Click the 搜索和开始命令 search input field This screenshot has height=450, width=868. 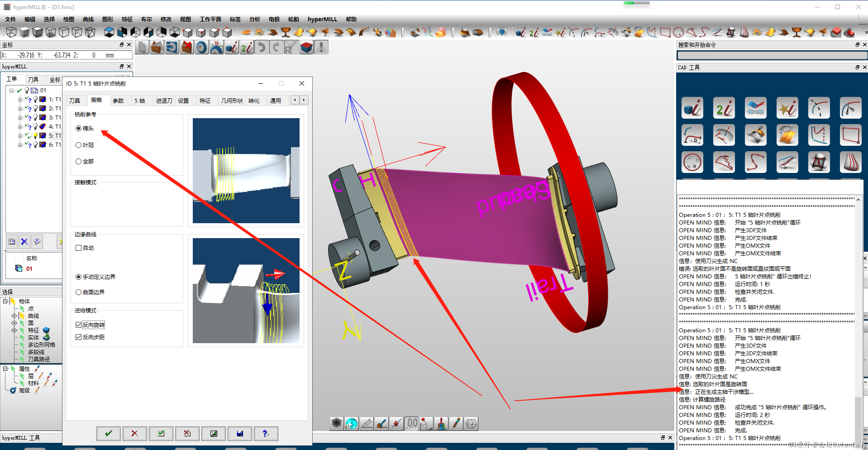pos(772,55)
